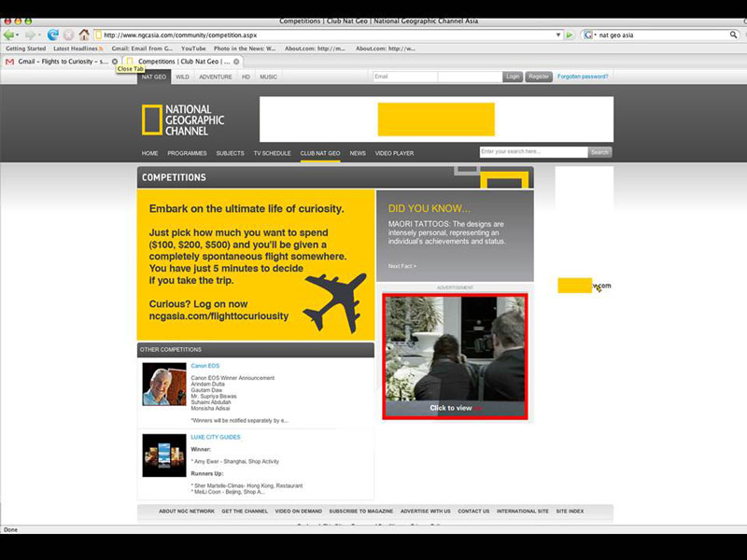Open ADVERTISE WITH US footer link
The width and height of the screenshot is (747, 560).
click(x=426, y=511)
